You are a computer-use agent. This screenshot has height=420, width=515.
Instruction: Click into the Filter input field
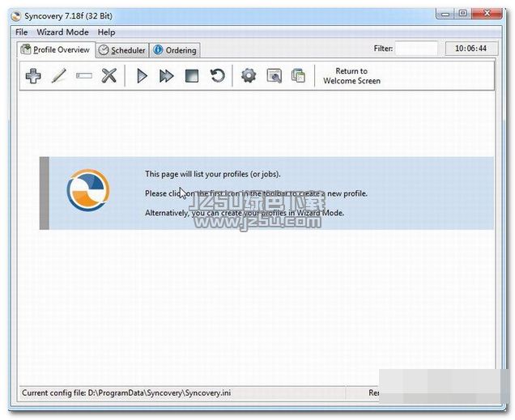[416, 49]
